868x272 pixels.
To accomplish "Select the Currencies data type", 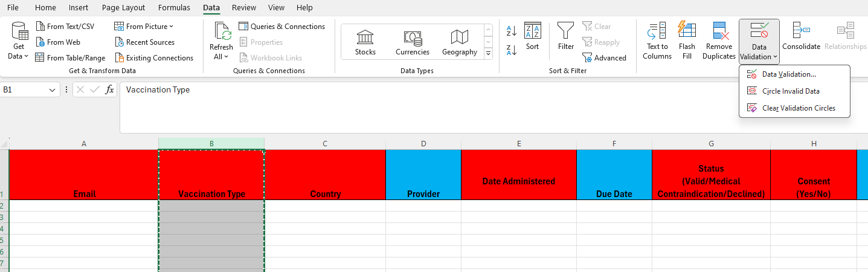I will coord(413,42).
